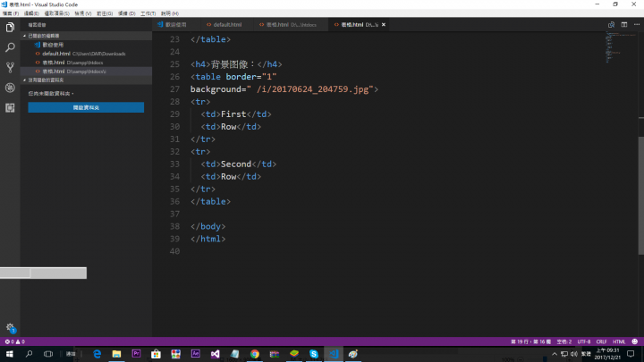The height and width of the screenshot is (362, 644).
Task: Open the Debug view icon
Action: point(10,88)
